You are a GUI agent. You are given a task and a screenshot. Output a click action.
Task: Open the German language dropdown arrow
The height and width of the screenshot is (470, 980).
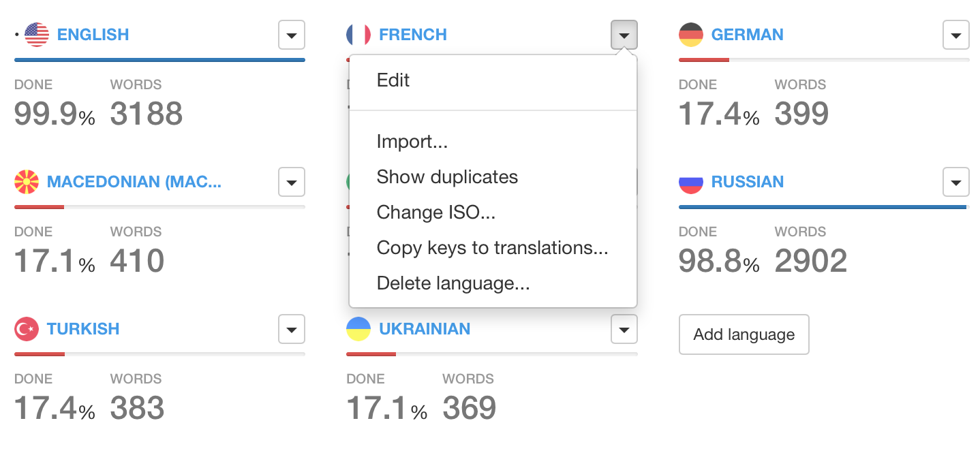[x=956, y=35]
